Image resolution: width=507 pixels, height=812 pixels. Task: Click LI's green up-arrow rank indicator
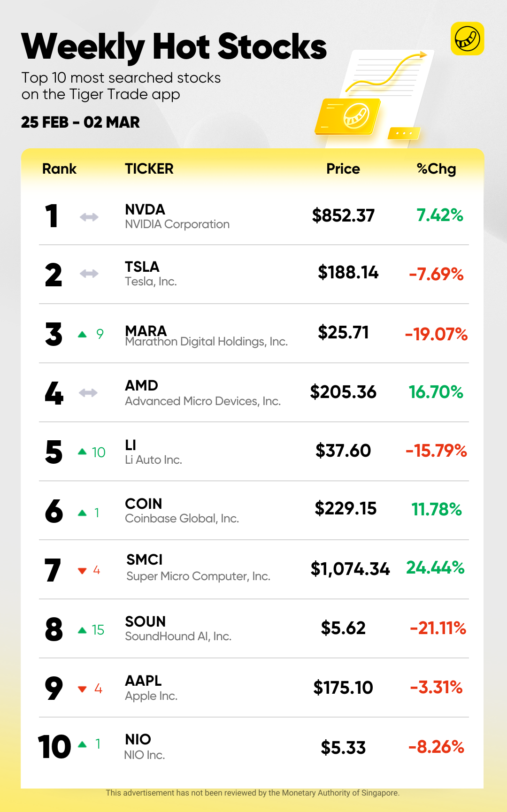point(83,452)
